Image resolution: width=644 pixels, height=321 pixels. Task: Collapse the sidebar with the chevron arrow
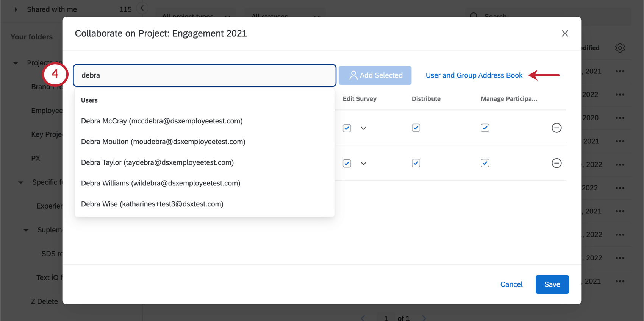coord(142,8)
